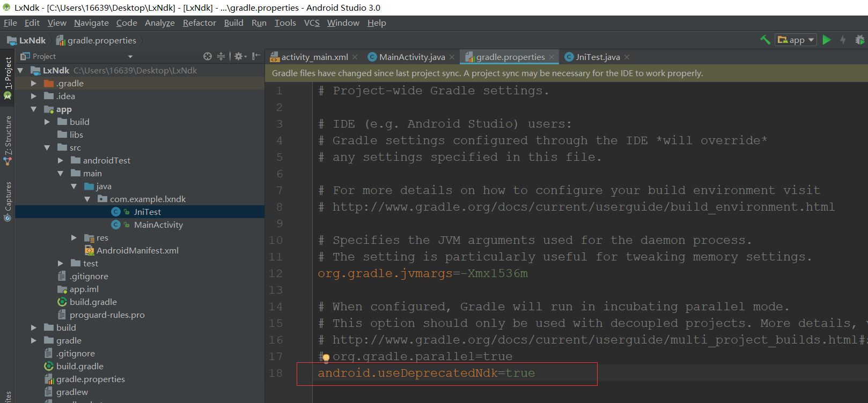Open the Refactor menu
Viewport: 868px width, 403px height.
click(199, 23)
